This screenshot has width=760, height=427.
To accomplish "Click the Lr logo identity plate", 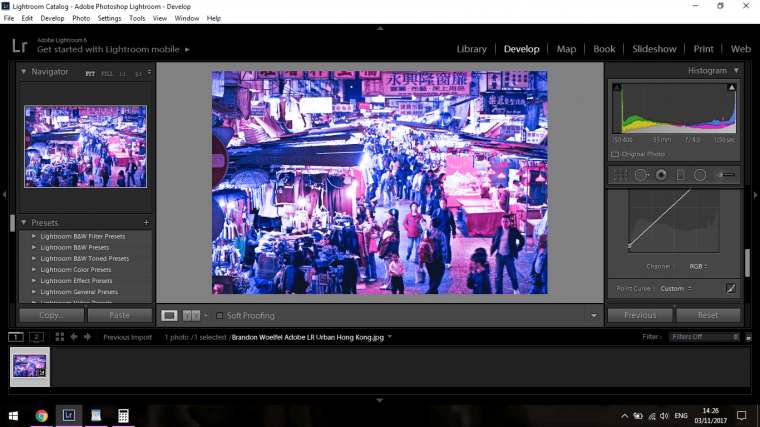I will click(x=19, y=46).
